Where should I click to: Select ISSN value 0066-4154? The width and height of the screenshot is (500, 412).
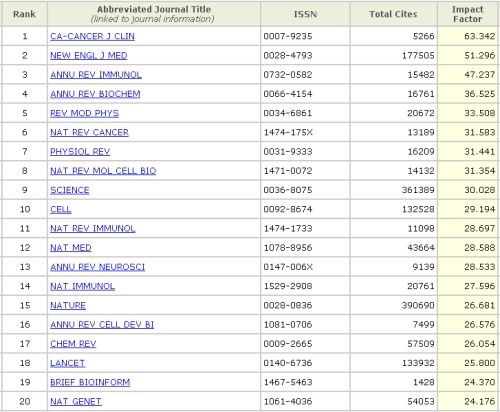coord(288,94)
